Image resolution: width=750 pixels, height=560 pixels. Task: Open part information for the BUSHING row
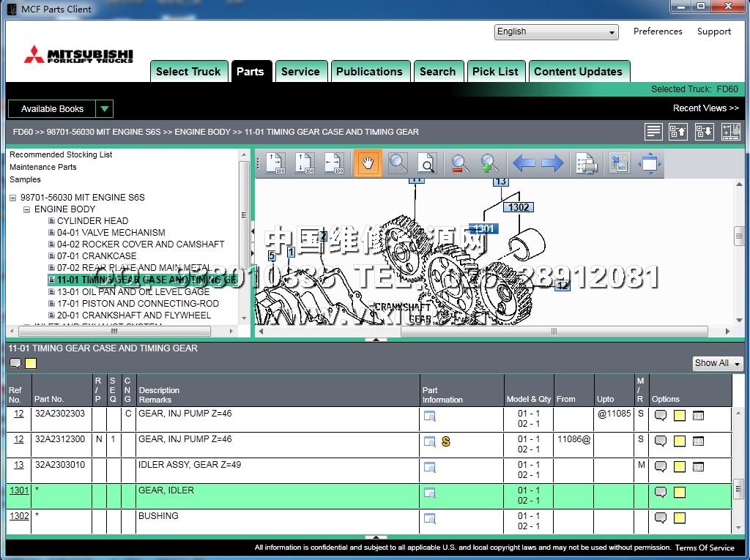coord(430,518)
